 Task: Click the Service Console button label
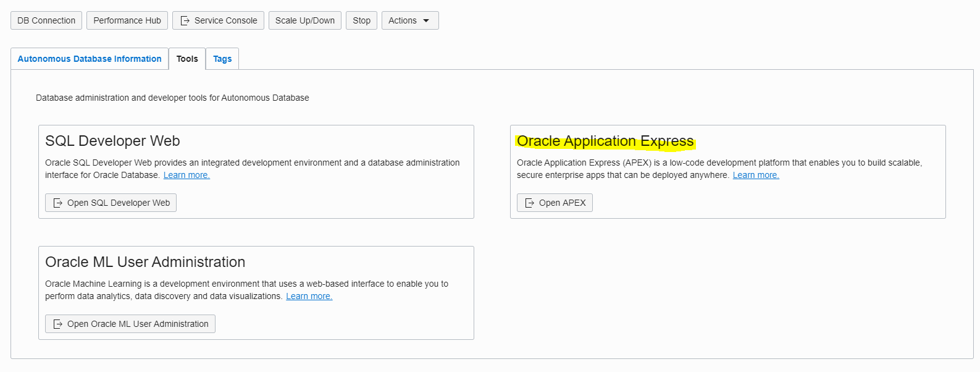click(x=225, y=20)
